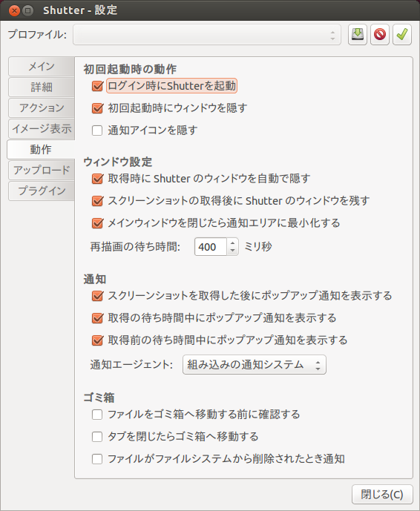Check タブを閉じたらゴミ箱へ移動する
This screenshot has height=511, width=420.
click(x=97, y=437)
